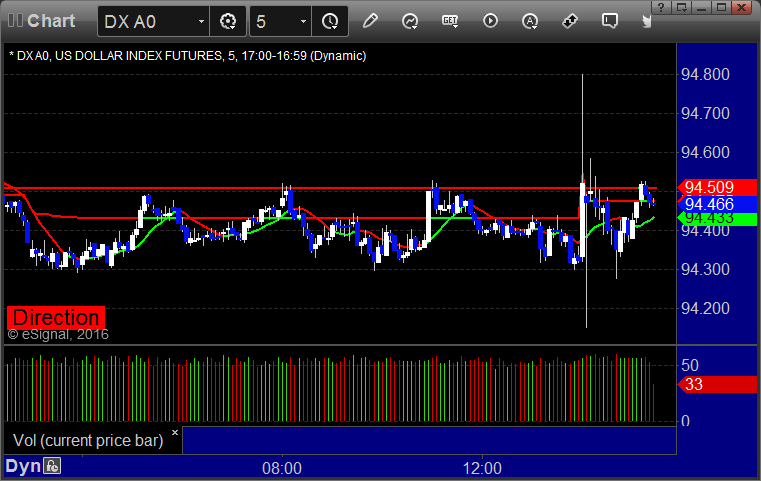Click the EFS script icon
761x481 pixels.
pyautogui.click(x=450, y=20)
